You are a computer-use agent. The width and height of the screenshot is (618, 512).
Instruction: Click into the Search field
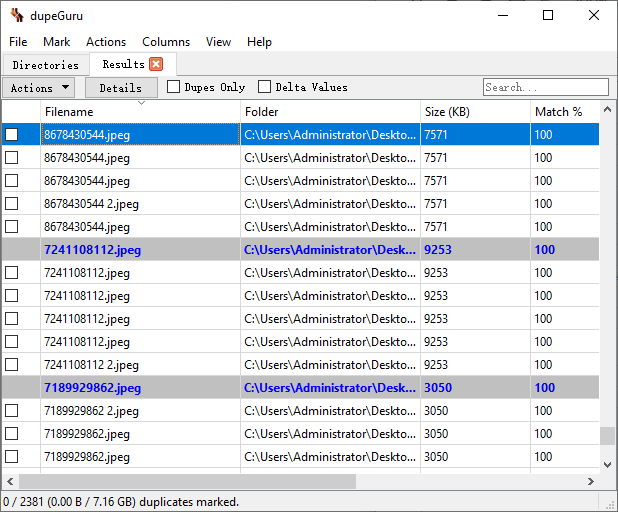click(x=545, y=87)
